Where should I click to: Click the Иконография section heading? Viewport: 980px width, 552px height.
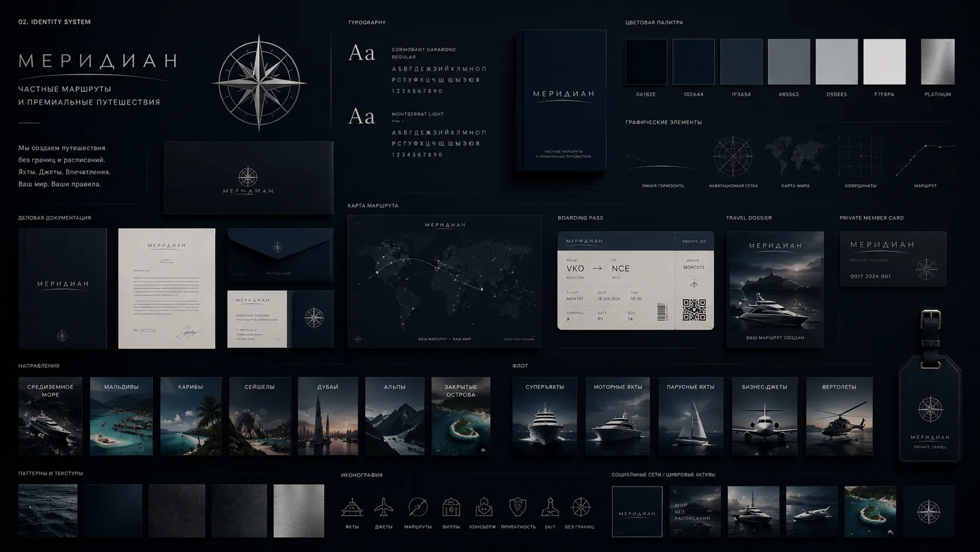click(x=362, y=475)
